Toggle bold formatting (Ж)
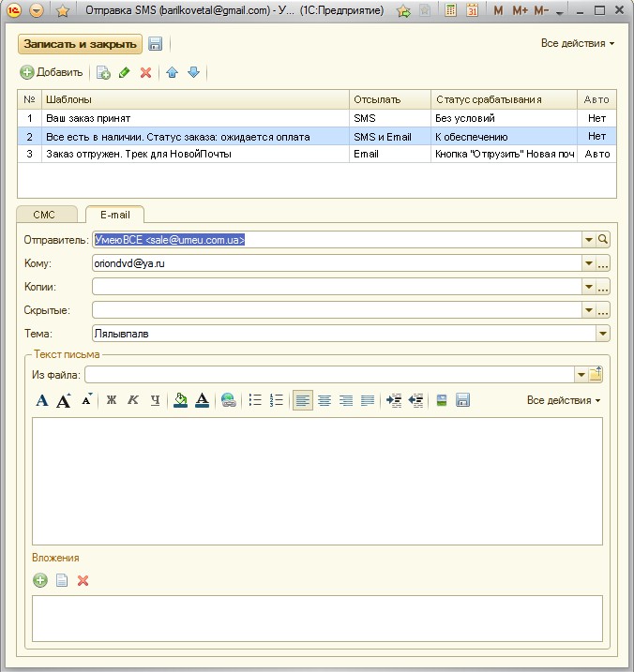This screenshot has width=634, height=672. click(112, 400)
